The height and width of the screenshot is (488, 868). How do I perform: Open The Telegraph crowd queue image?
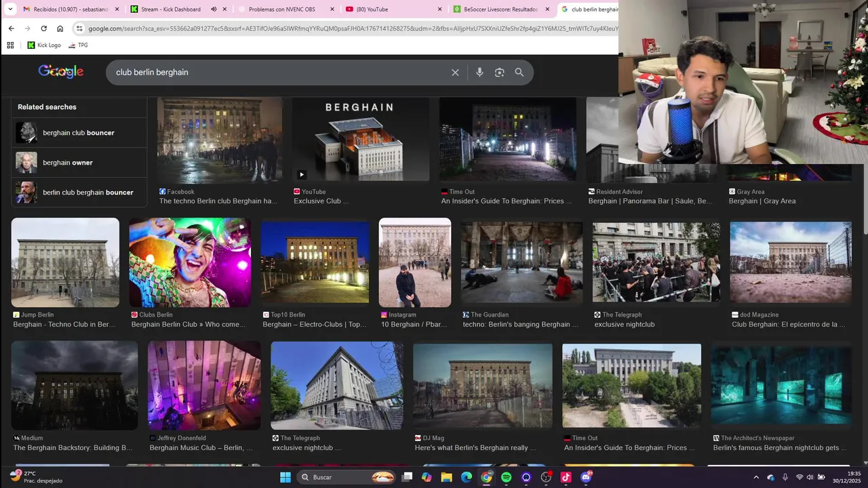coord(656,262)
